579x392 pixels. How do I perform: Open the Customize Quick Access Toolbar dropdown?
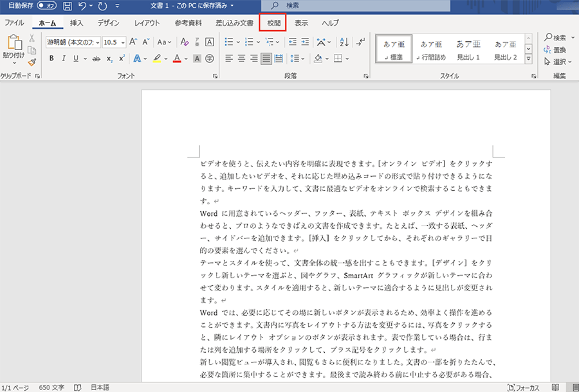click(x=118, y=6)
